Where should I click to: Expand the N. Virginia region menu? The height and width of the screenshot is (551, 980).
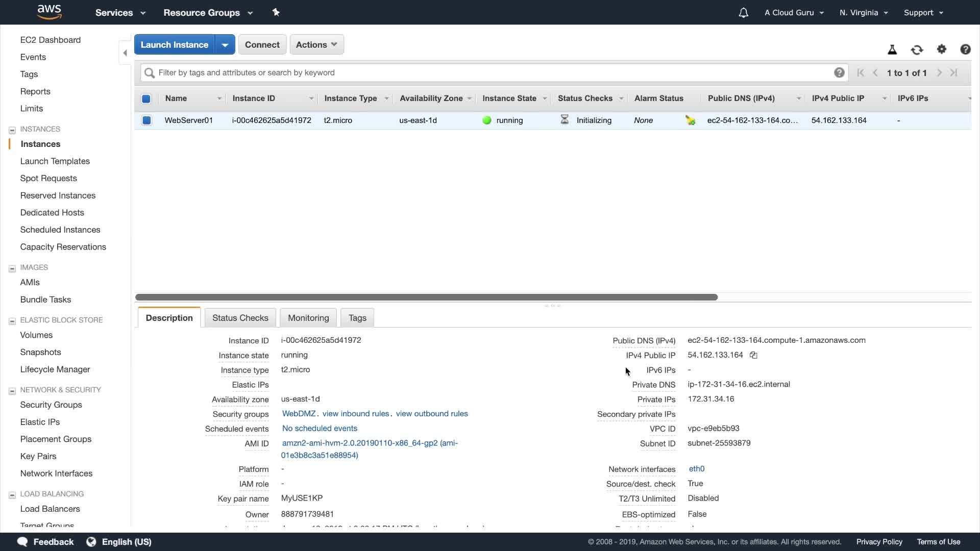(x=864, y=13)
